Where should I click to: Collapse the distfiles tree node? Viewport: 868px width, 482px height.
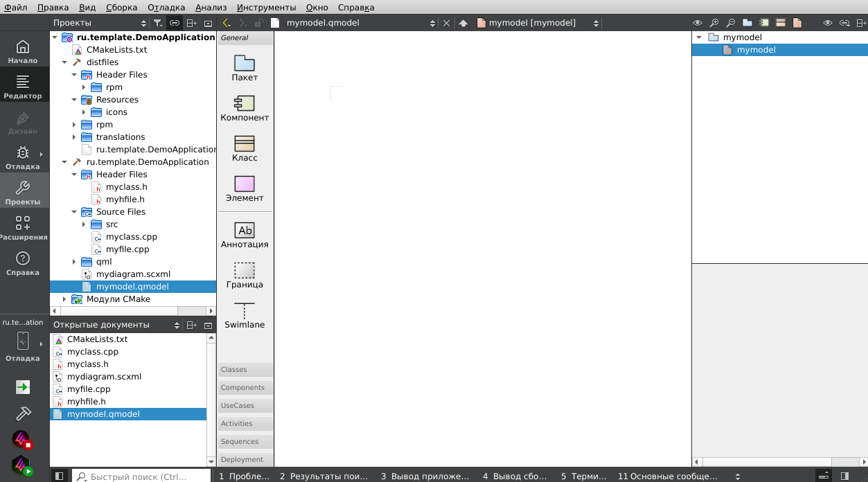coord(64,62)
